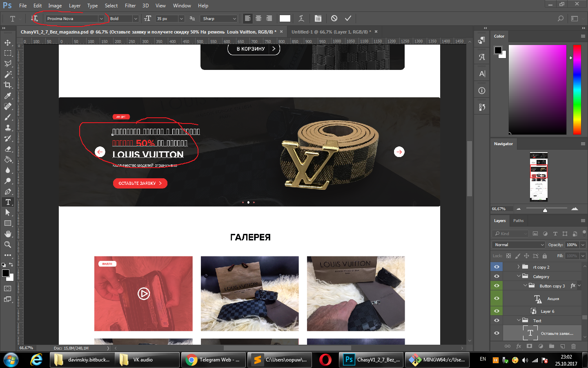Click the В КОРЗИНУ button on canvas
This screenshot has width=588, height=368.
click(x=254, y=49)
